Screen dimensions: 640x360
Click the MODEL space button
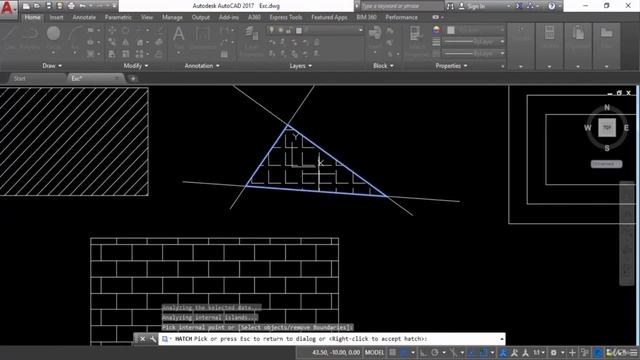(374, 353)
